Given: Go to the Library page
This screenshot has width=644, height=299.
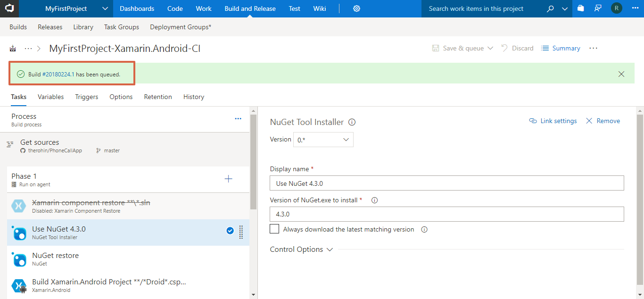Looking at the screenshot, I should pos(83,27).
